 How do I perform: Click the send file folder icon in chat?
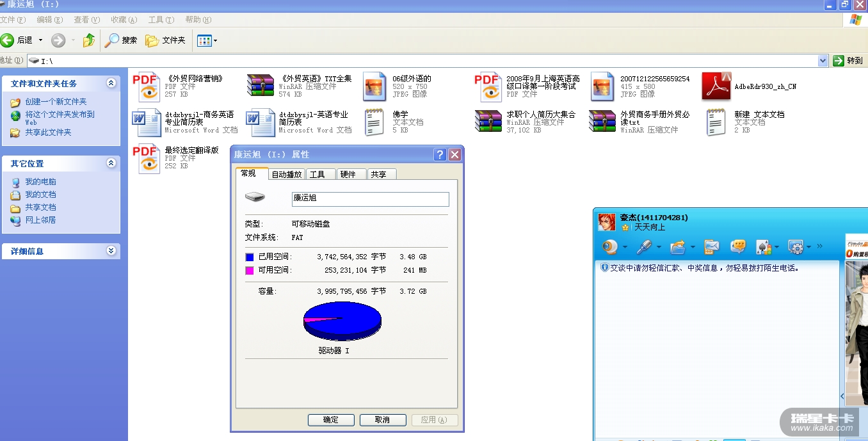(x=677, y=246)
